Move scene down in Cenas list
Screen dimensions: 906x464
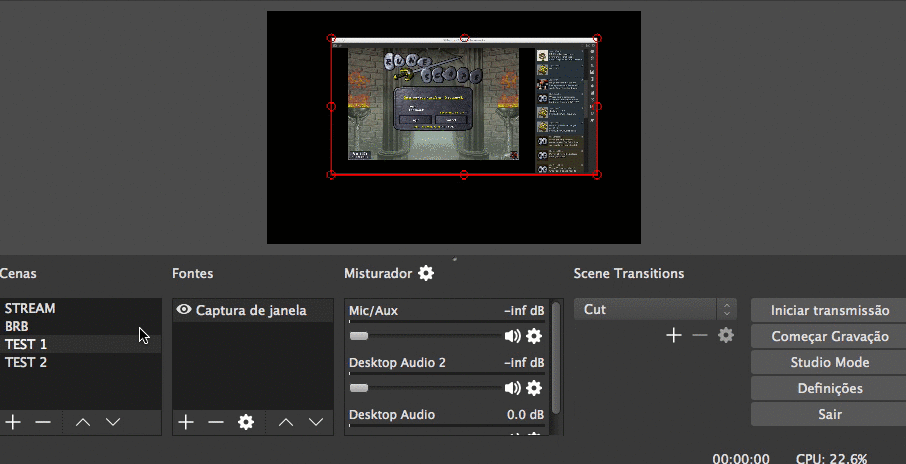click(113, 422)
